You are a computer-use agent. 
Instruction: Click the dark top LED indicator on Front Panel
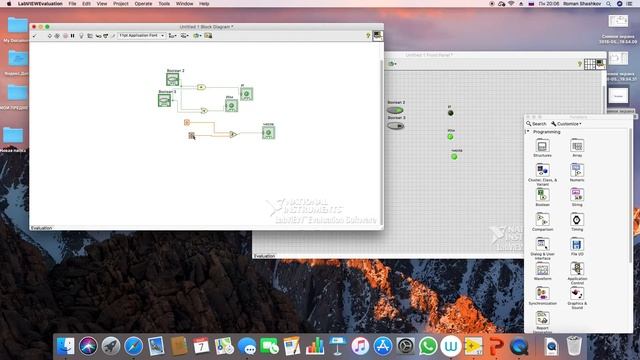(x=451, y=113)
